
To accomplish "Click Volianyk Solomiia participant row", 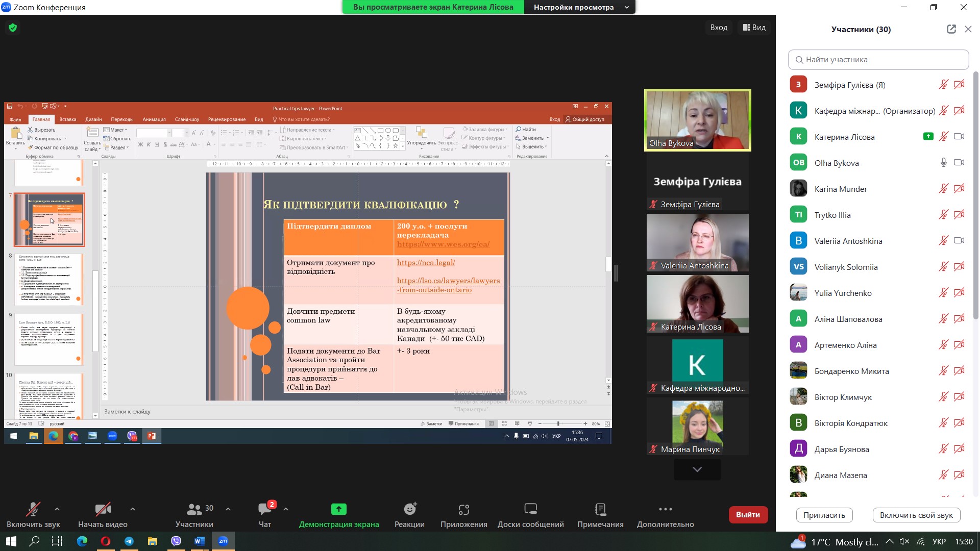I will point(877,266).
